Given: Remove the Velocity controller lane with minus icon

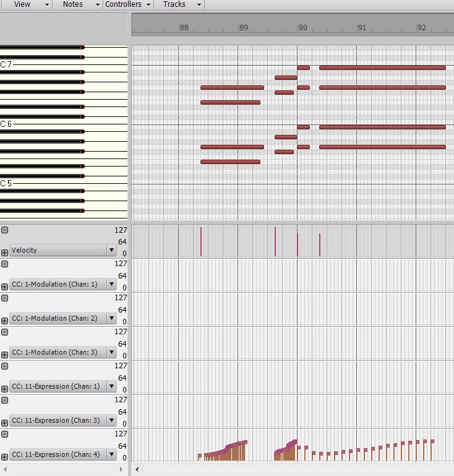Looking at the screenshot, I should pyautogui.click(x=4, y=230).
